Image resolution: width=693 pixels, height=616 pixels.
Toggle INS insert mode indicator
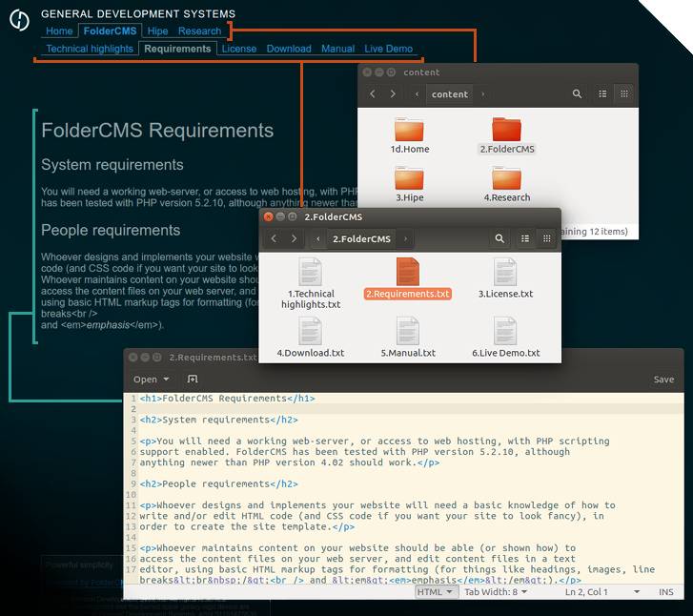(x=665, y=592)
